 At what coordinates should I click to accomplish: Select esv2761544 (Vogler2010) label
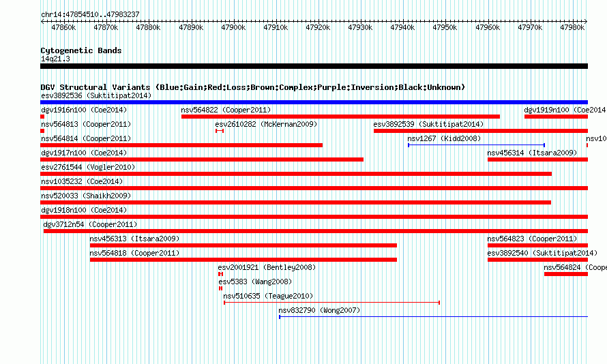click(x=88, y=167)
